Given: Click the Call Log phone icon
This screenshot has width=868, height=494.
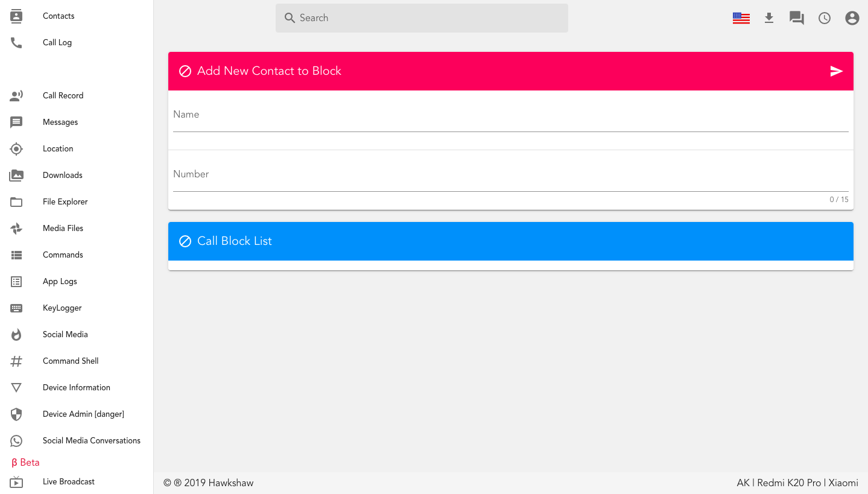Looking at the screenshot, I should pyautogui.click(x=16, y=43).
